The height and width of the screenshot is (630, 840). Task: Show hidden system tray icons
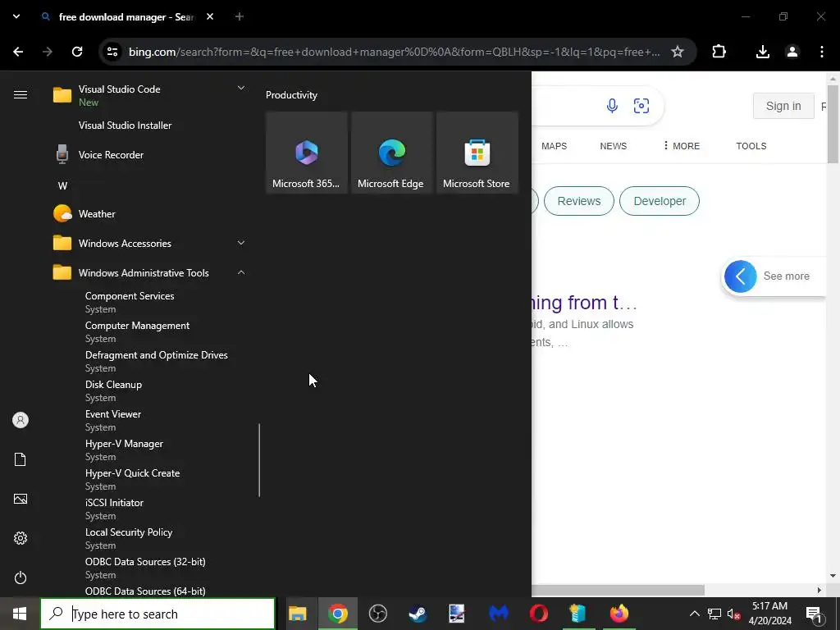[694, 614]
